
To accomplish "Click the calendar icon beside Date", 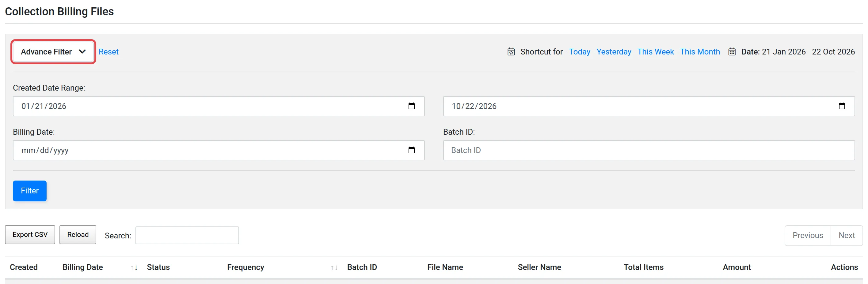I will pyautogui.click(x=732, y=52).
